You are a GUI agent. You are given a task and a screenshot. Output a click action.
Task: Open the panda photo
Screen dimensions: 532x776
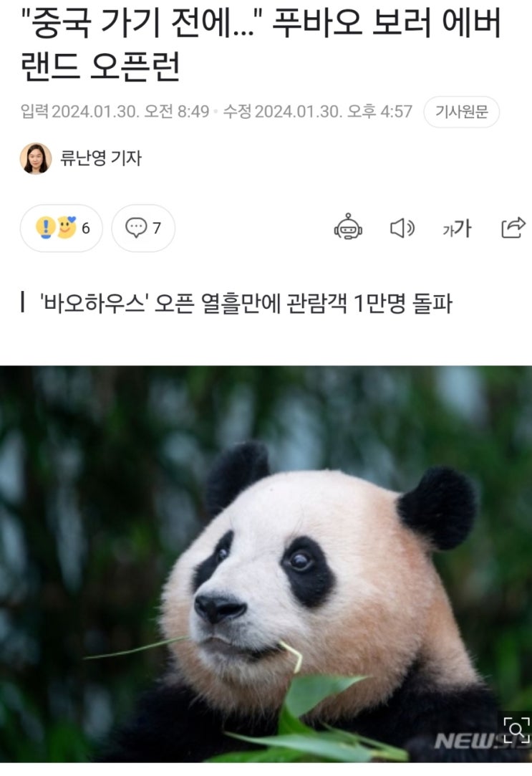[x=266, y=564]
